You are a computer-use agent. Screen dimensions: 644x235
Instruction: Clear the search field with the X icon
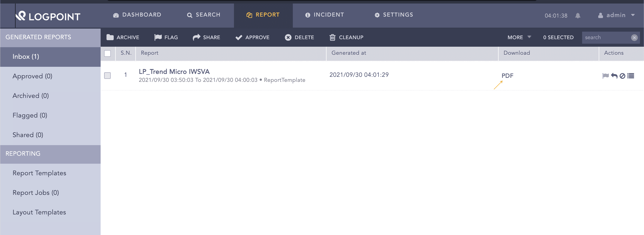[x=634, y=38]
